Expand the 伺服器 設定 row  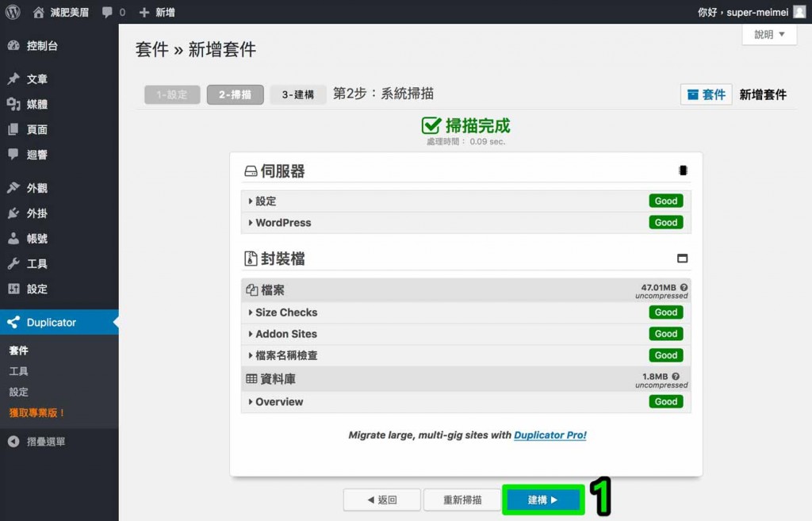pyautogui.click(x=465, y=201)
